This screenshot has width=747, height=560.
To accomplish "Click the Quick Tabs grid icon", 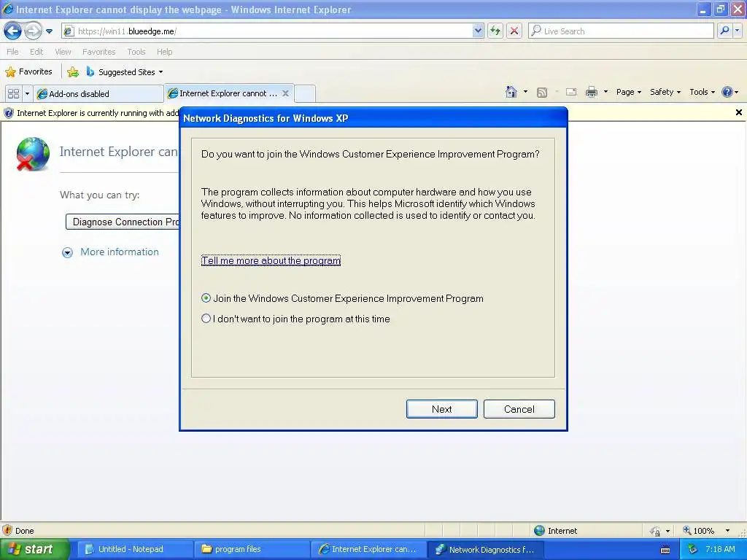I will click(13, 94).
